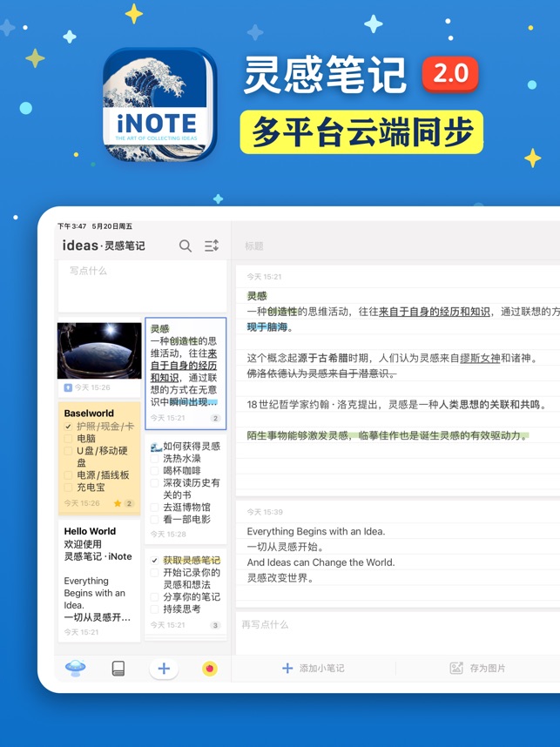The width and height of the screenshot is (560, 747).
Task: Open the Earth from space photo note
Action: [99, 351]
